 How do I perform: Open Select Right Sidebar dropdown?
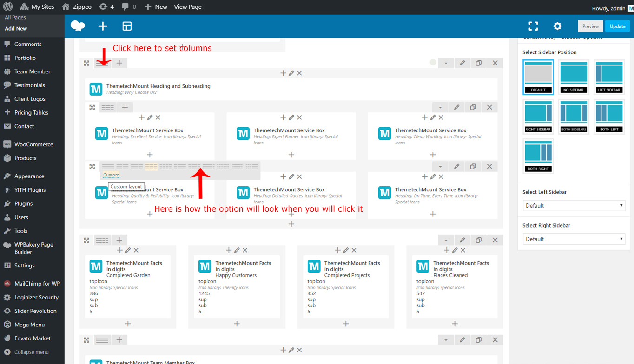tap(574, 239)
